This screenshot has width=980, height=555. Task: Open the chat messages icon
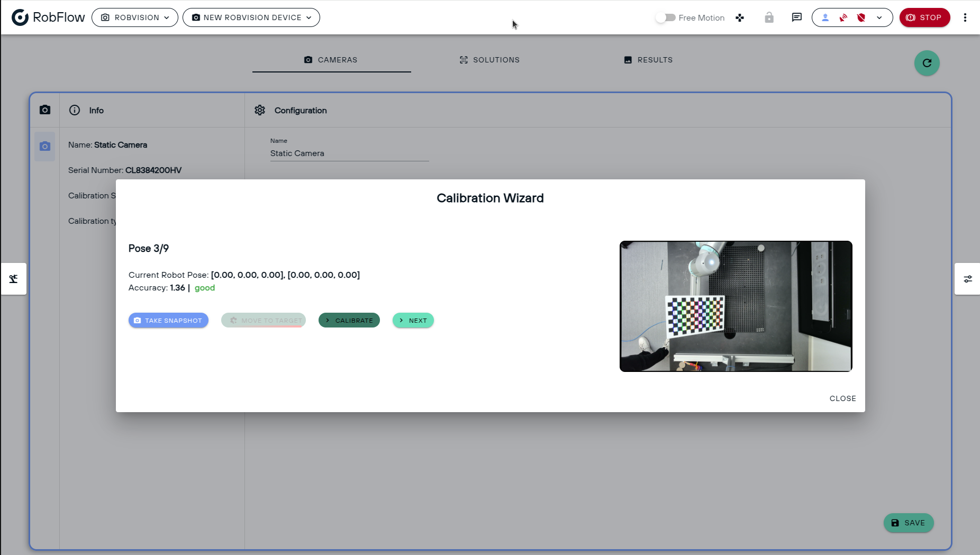click(x=796, y=17)
